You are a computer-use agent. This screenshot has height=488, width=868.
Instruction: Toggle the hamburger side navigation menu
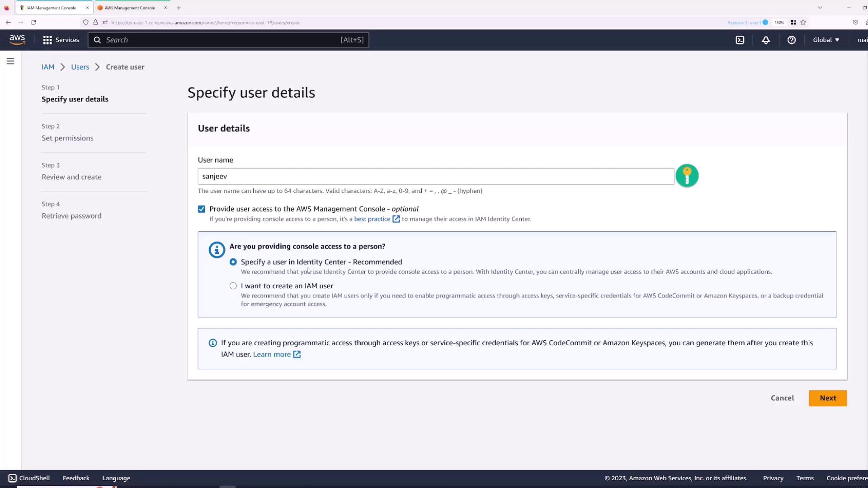point(10,61)
